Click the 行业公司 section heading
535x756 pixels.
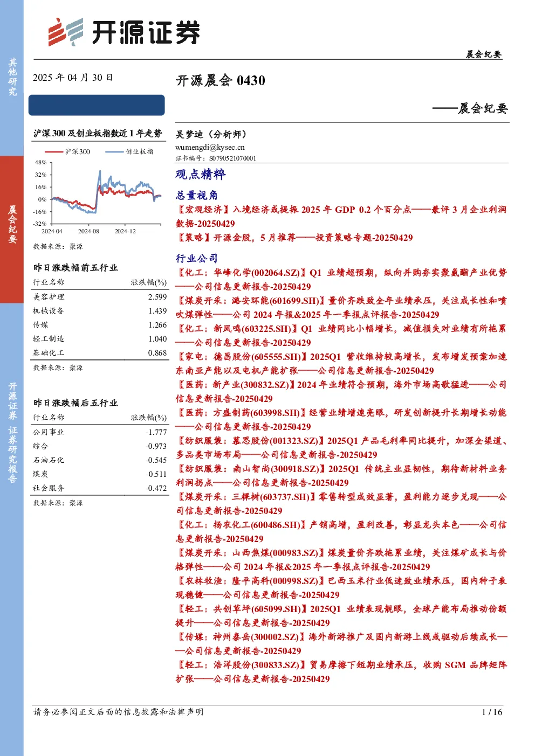pyautogui.click(x=197, y=258)
